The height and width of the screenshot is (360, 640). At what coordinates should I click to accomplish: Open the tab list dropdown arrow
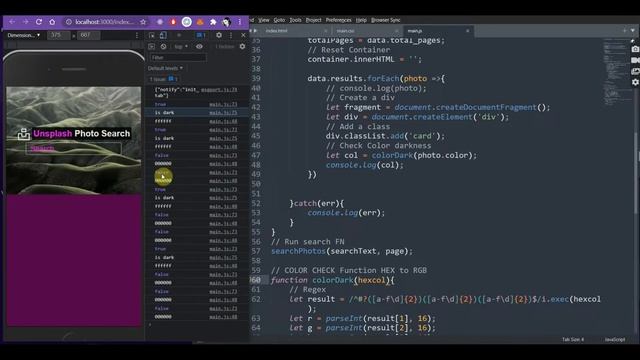coord(633,31)
